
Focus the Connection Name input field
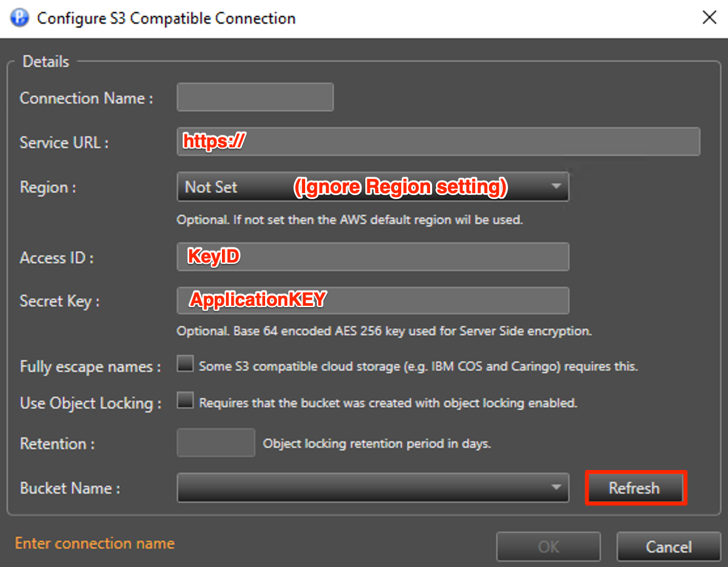[255, 97]
